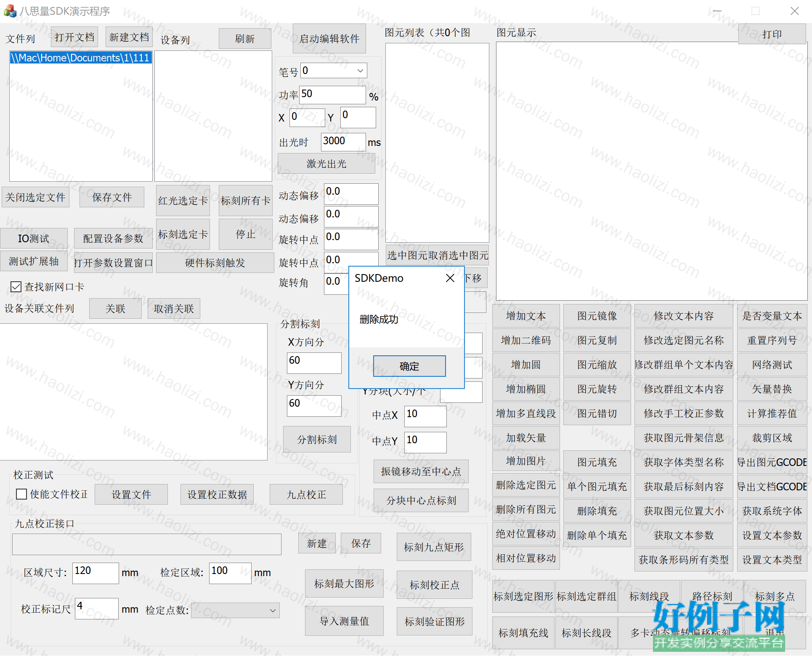Click the 保存 button in 九点校正接口
Viewport: 812px width, 656px height.
click(x=361, y=543)
